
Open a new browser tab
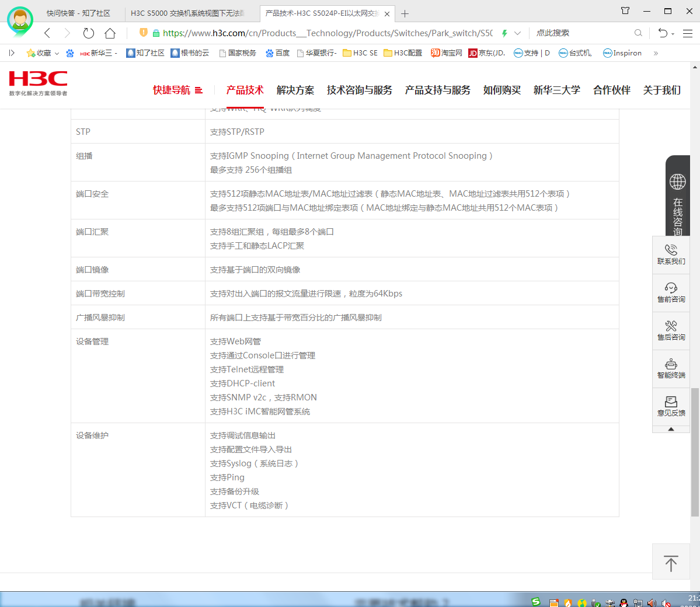pos(405,14)
